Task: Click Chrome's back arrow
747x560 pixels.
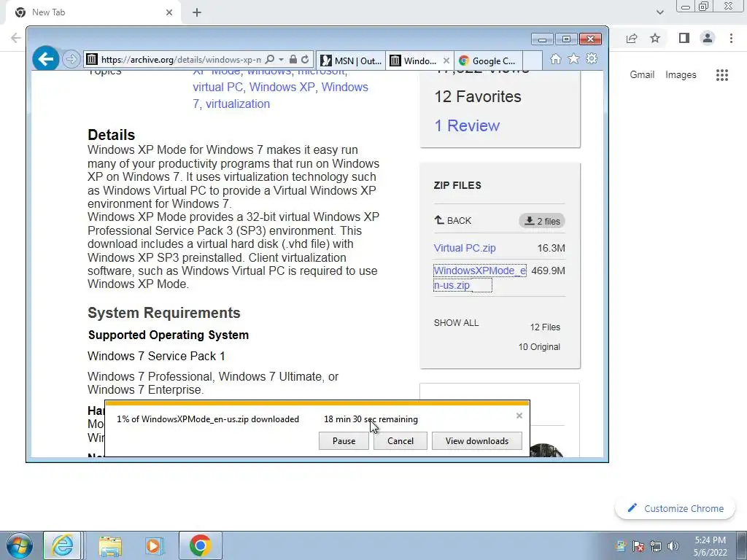Action: click(x=16, y=38)
